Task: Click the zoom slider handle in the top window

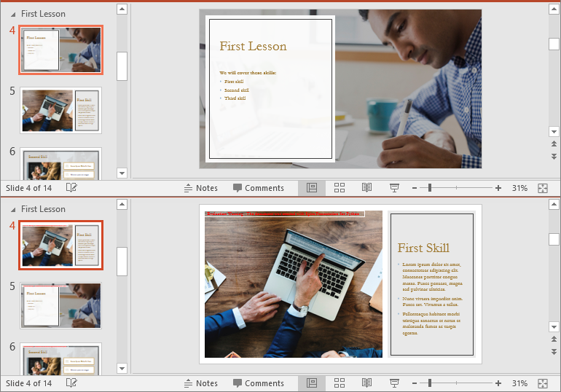Action: 430,188
